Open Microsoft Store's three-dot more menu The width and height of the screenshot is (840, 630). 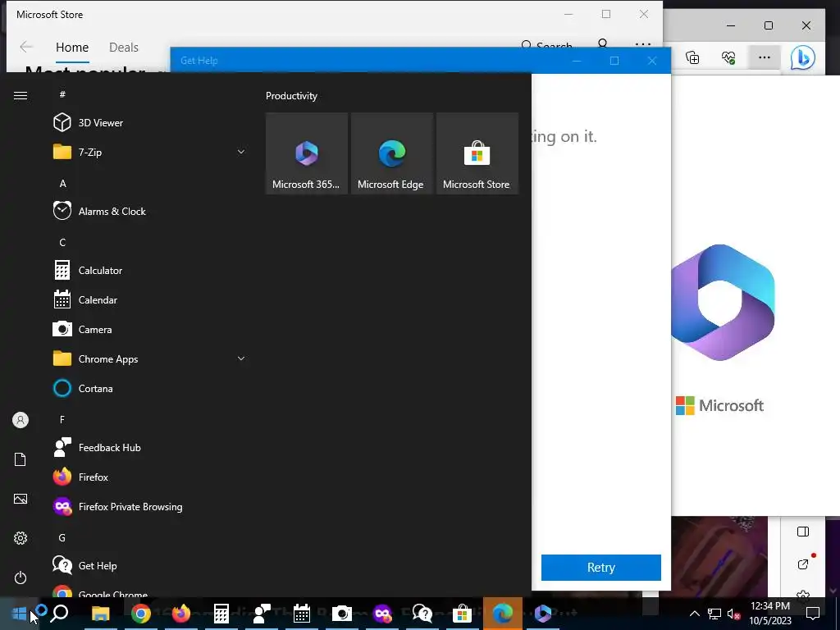643,44
